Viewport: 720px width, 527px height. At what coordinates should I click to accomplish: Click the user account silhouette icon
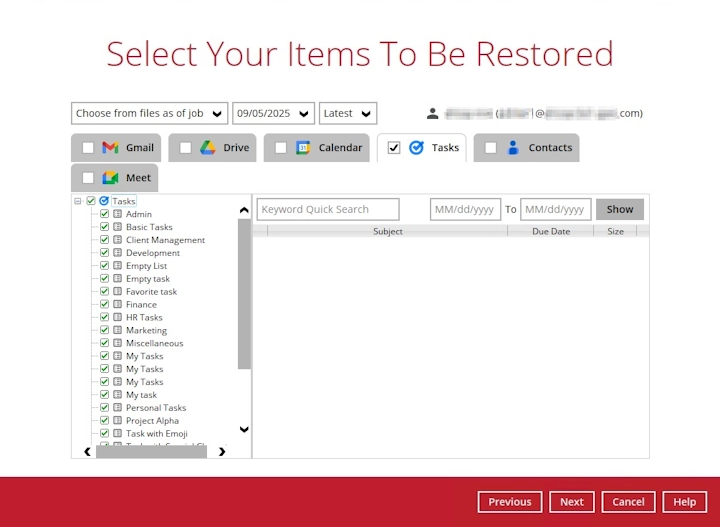(432, 114)
